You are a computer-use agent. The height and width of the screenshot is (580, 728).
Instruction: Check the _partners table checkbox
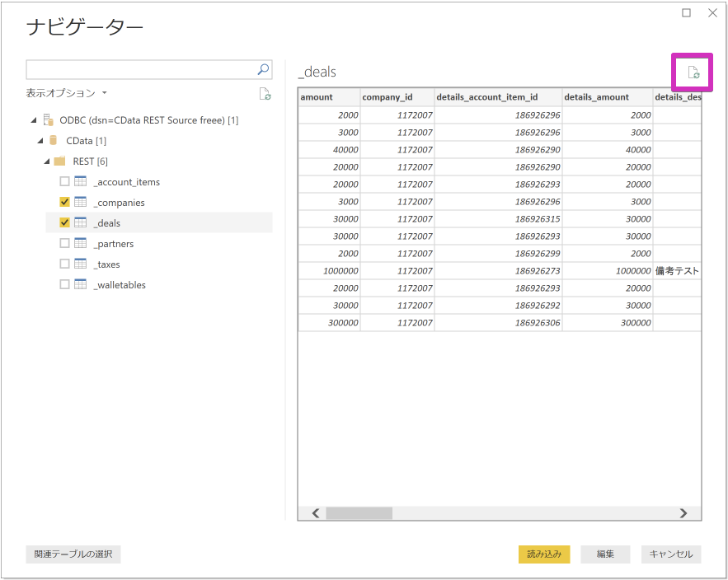tap(63, 242)
